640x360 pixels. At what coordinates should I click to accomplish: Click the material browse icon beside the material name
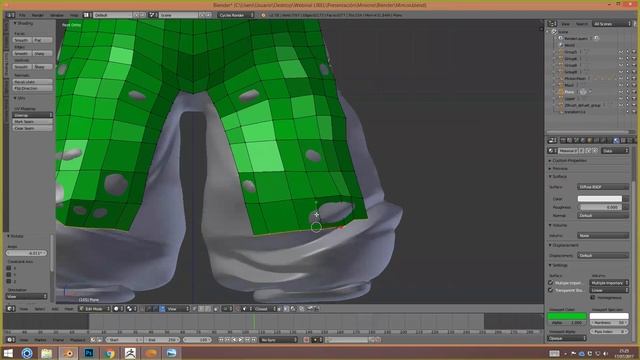click(551, 151)
